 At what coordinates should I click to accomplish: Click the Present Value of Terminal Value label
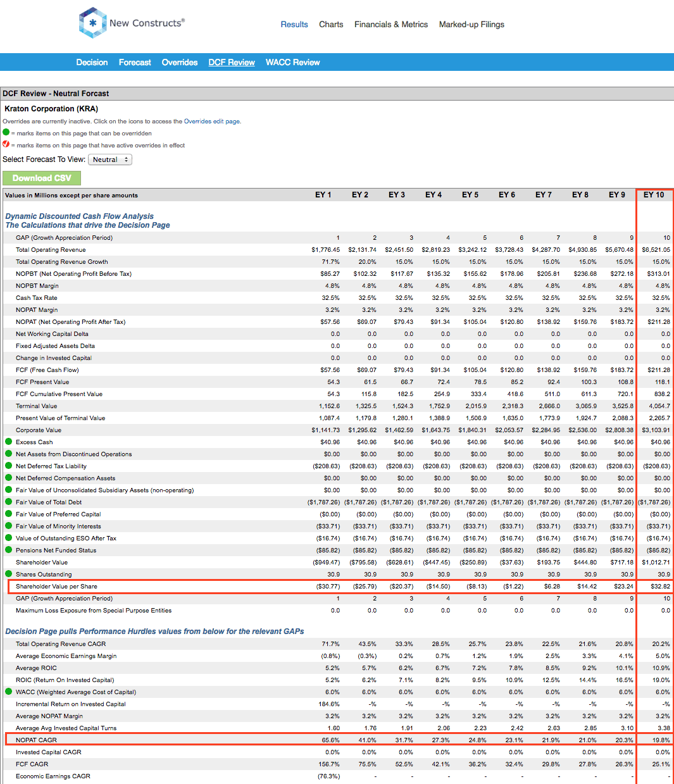(x=61, y=418)
